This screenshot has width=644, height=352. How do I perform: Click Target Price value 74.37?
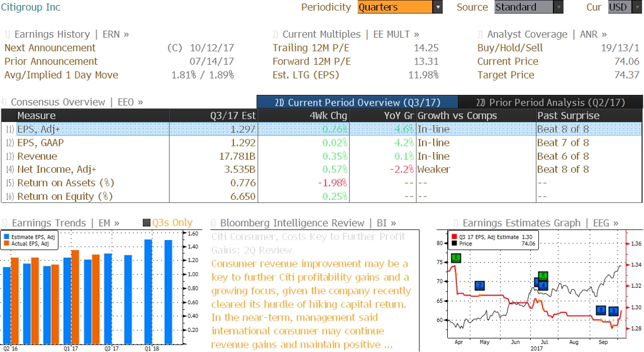pos(627,75)
